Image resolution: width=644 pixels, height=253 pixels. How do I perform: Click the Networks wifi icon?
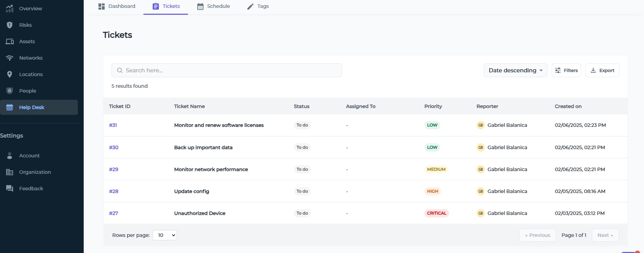[x=10, y=58]
